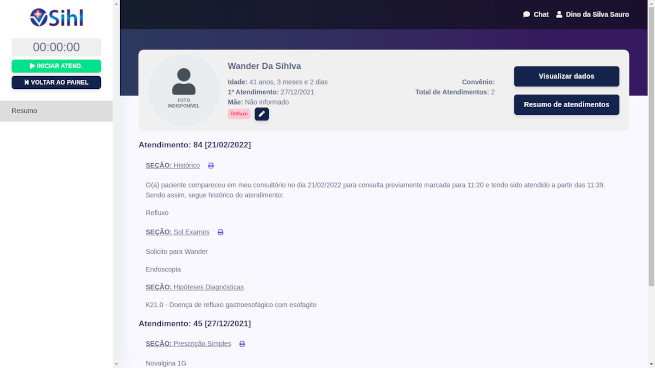Click patient name Wander Da Sihlva

pyautogui.click(x=264, y=66)
